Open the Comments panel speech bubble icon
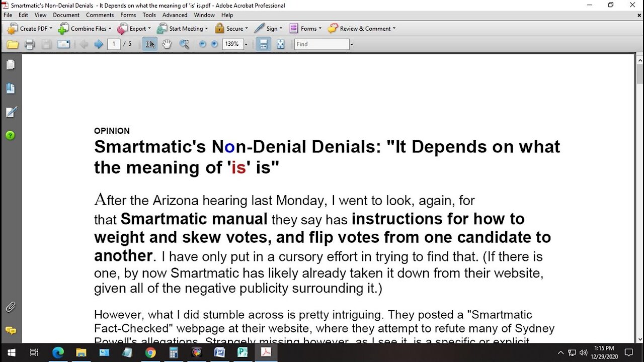 [x=11, y=331]
